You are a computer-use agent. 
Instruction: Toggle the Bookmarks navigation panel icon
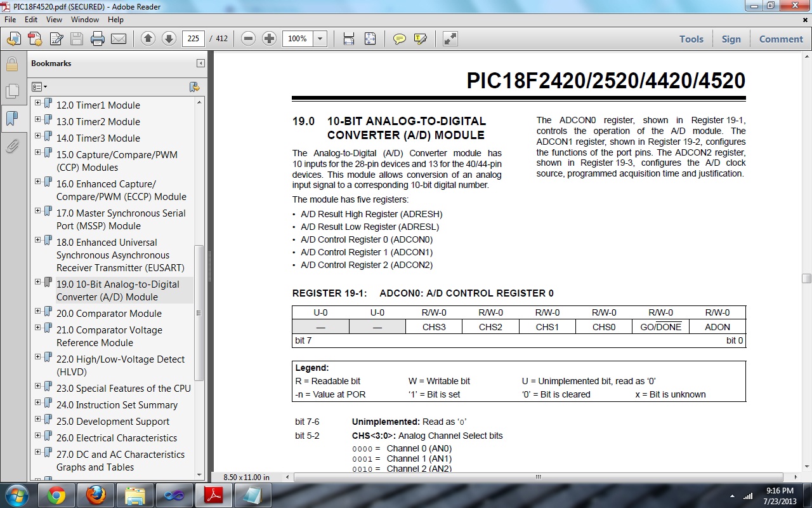click(11, 119)
